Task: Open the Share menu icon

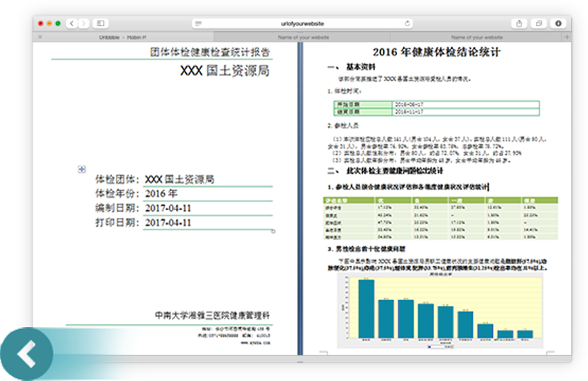Action: pos(519,23)
